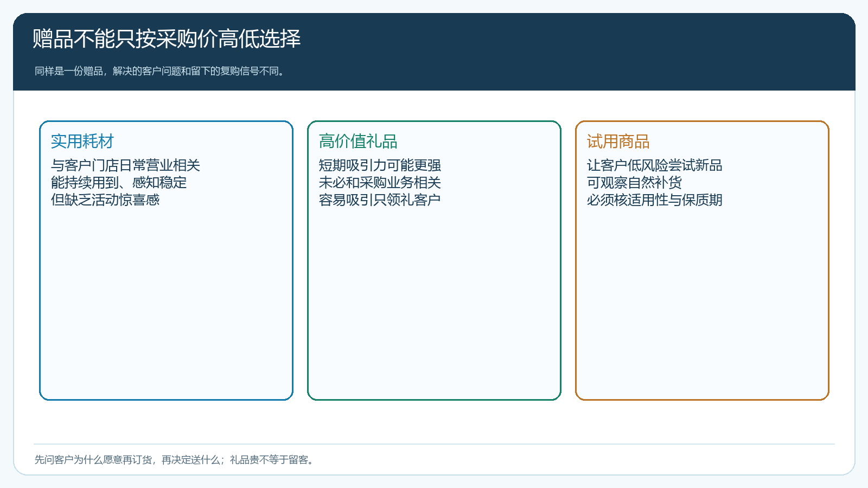Viewport: 868px width, 488px height.
Task: Click the horizontal divider above the footer
Action: (x=434, y=444)
